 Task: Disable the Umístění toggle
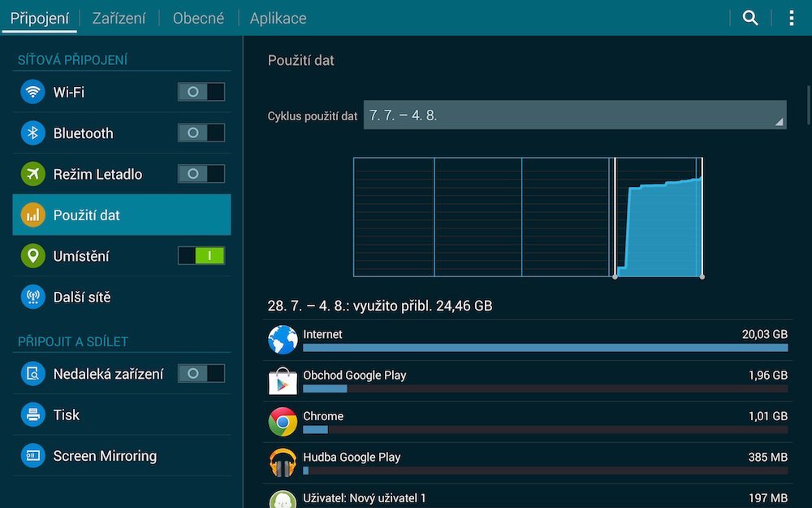click(x=201, y=255)
